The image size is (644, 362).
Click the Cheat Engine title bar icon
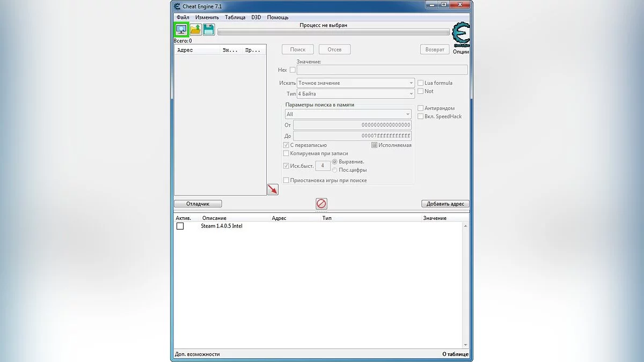coord(178,6)
